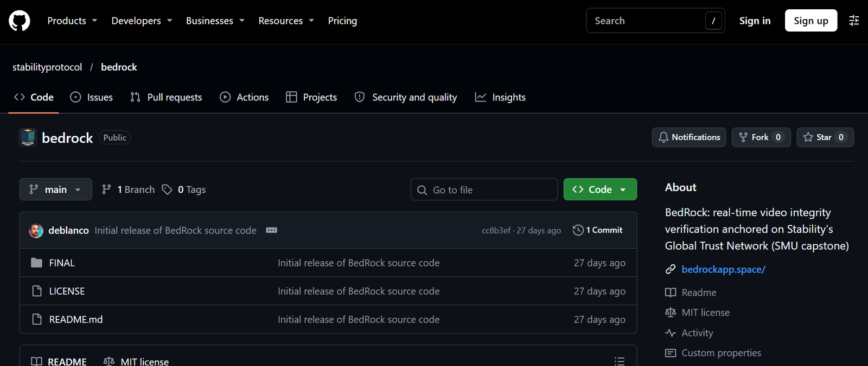Switch to the Insights tab

[x=500, y=97]
